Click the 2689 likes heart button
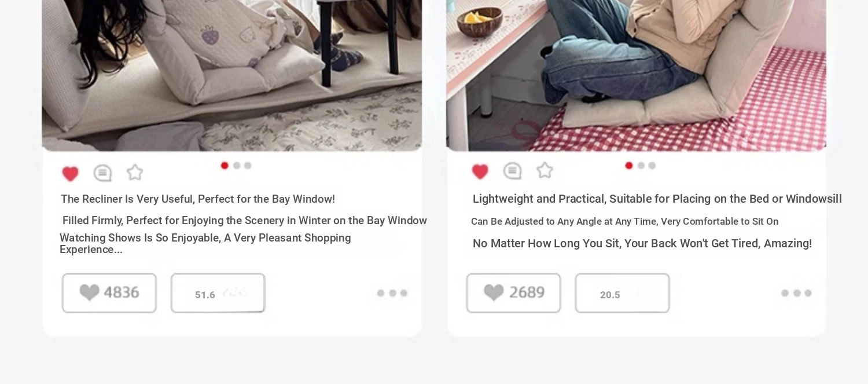The image size is (868, 384). [x=513, y=293]
